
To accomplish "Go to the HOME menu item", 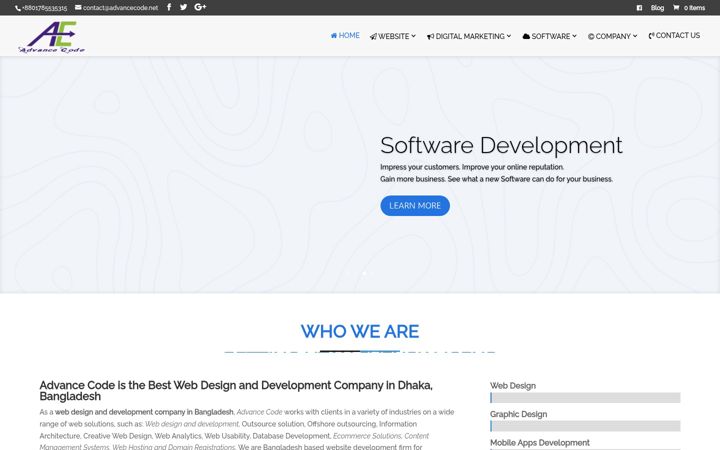I will coord(345,35).
